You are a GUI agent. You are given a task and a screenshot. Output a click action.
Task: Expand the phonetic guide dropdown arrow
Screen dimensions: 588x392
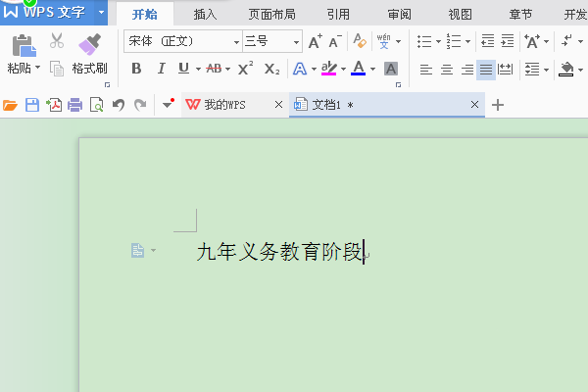coord(398,41)
